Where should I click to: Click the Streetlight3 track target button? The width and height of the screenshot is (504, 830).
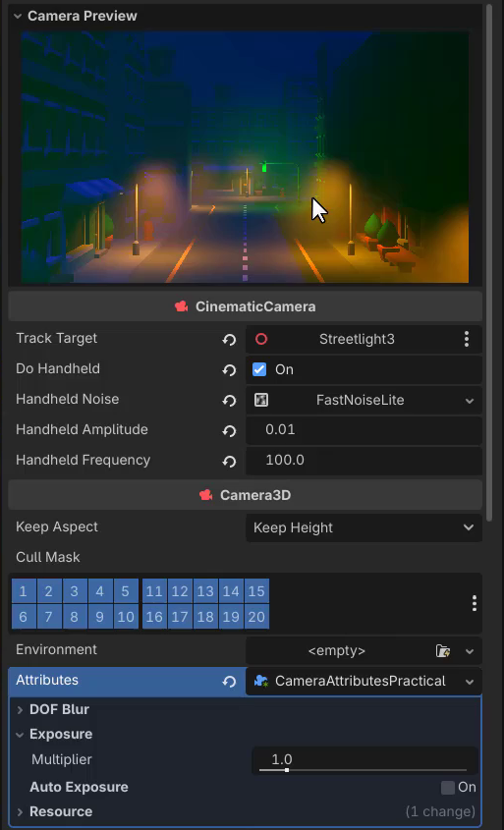350,339
